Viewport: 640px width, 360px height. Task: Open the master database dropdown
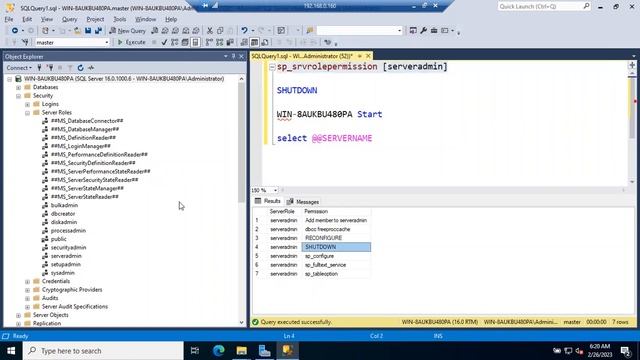(107, 42)
